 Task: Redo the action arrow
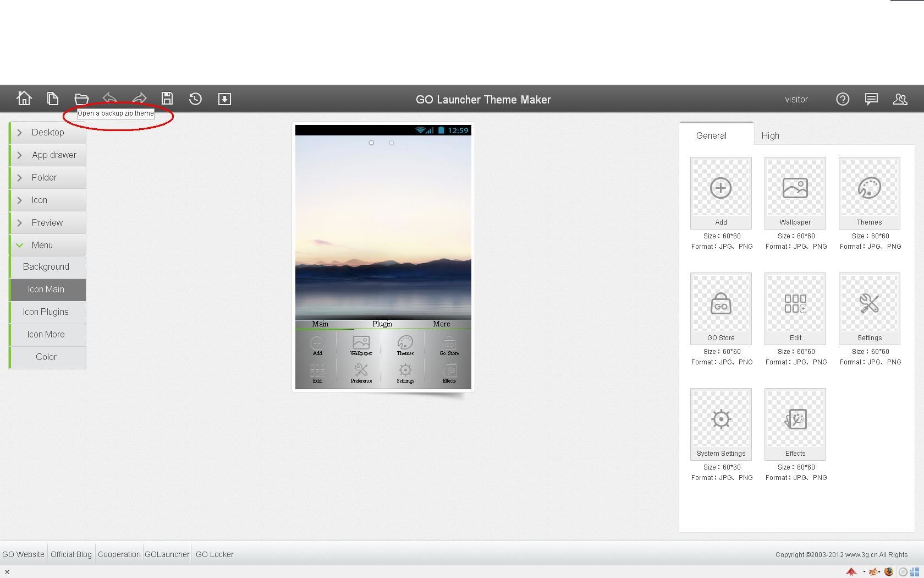139,99
